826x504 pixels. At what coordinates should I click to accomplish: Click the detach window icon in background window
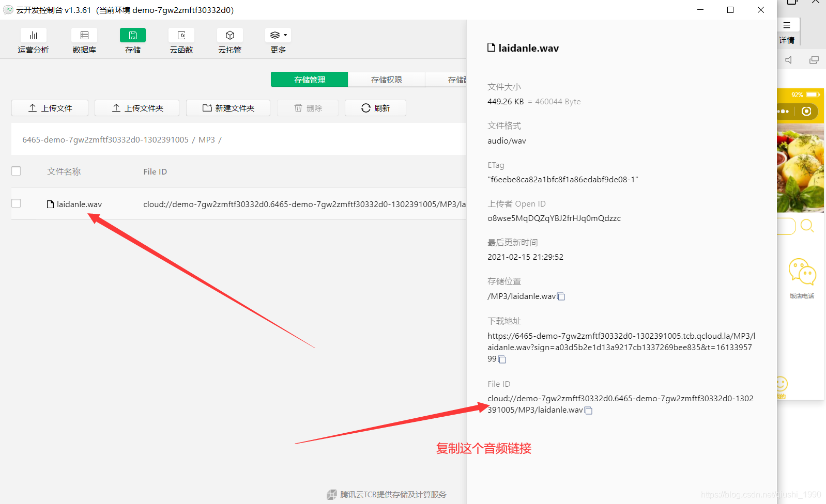point(814,60)
